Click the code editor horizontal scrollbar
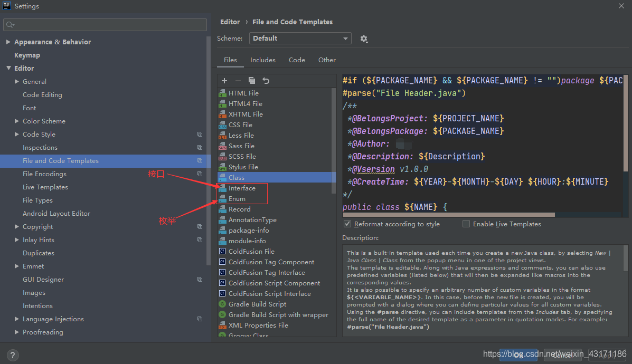 [x=449, y=215]
